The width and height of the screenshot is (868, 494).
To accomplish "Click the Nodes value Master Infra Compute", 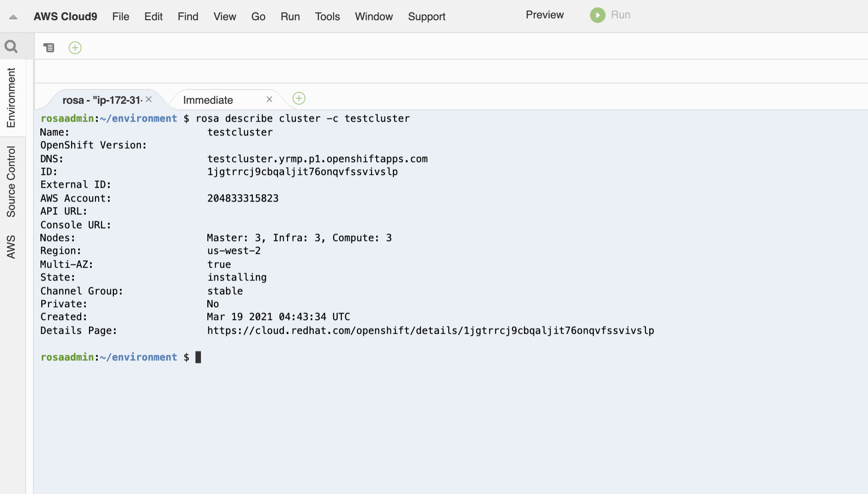I will [299, 238].
